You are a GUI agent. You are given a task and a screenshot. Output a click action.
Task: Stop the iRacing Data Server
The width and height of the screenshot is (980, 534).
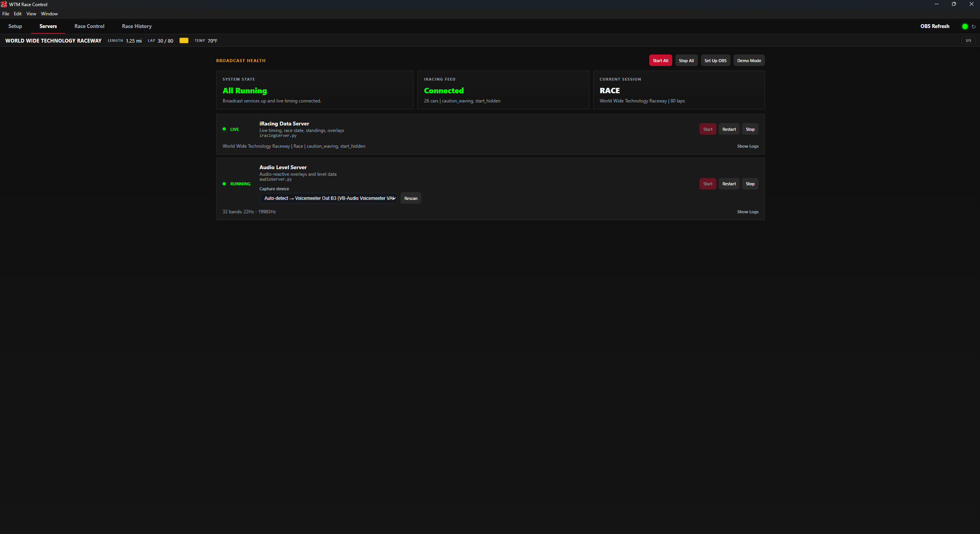(750, 129)
